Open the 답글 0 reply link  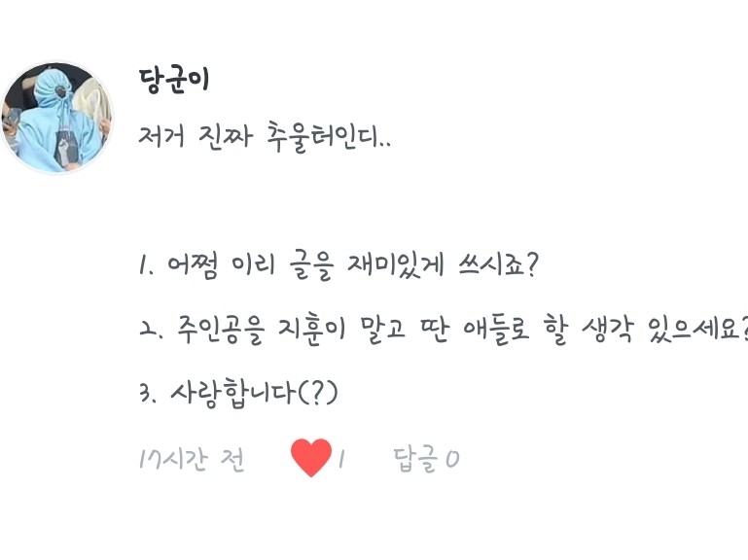(x=426, y=459)
